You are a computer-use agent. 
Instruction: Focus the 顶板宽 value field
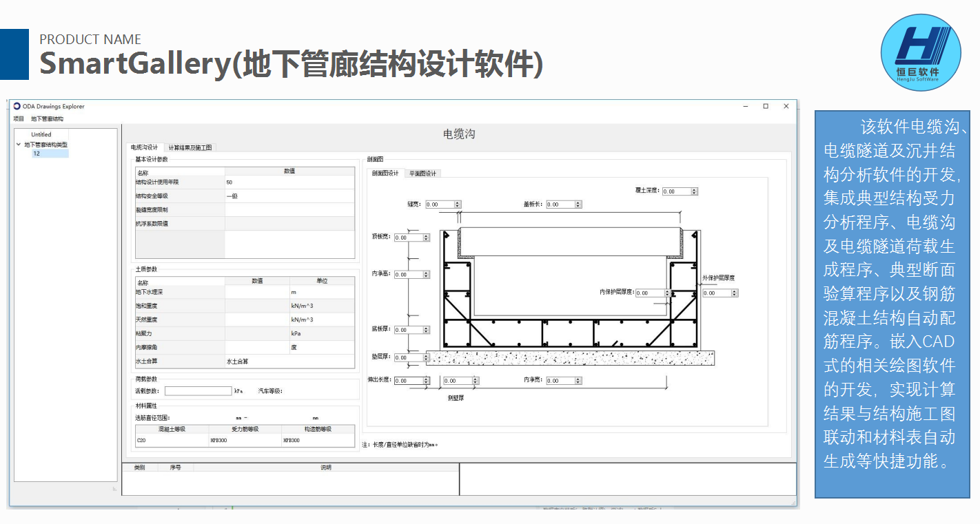tap(408, 238)
